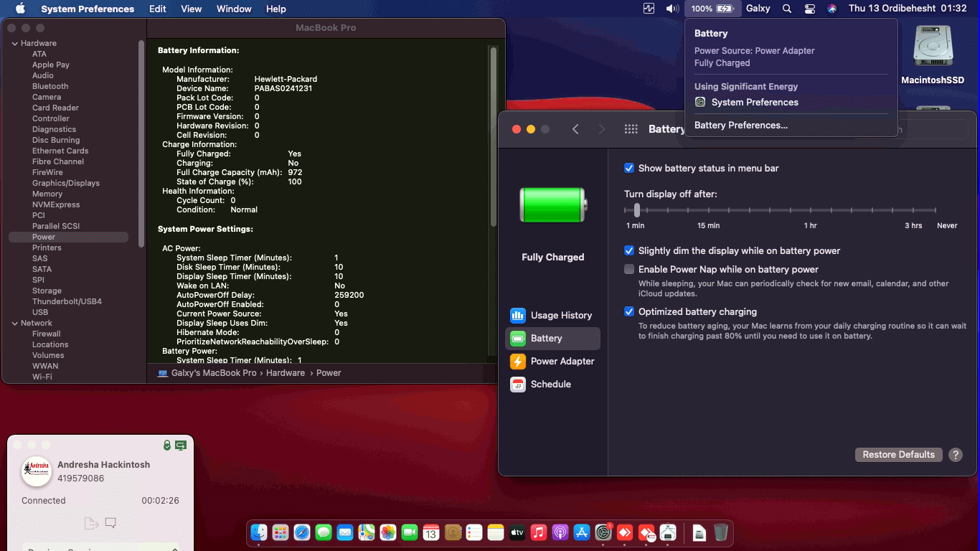Click Restore Defaults button
Image resolution: width=980 pixels, height=551 pixels.
(x=898, y=455)
